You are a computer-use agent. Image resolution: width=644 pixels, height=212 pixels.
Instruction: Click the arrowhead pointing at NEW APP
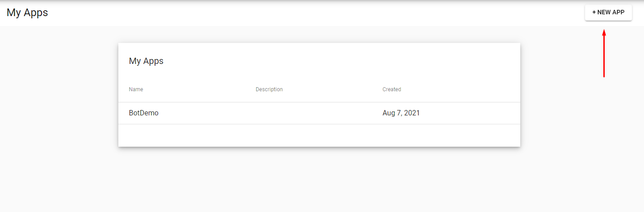pos(604,33)
